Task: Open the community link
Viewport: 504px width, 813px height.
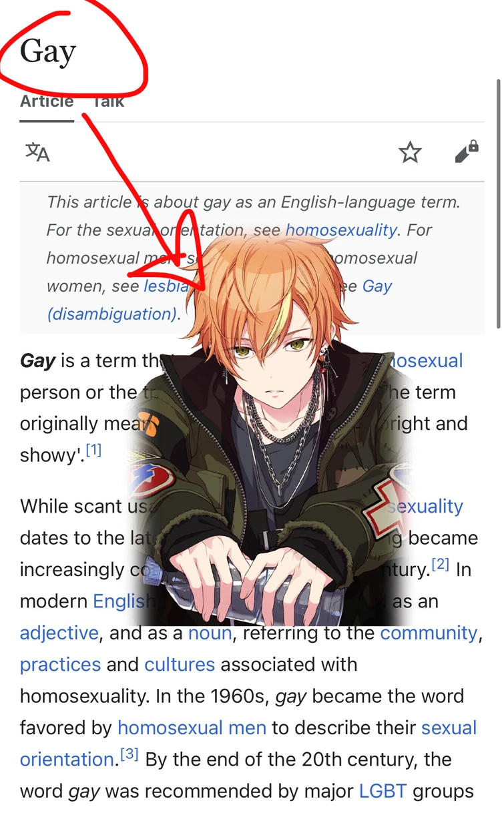Action: click(x=429, y=633)
